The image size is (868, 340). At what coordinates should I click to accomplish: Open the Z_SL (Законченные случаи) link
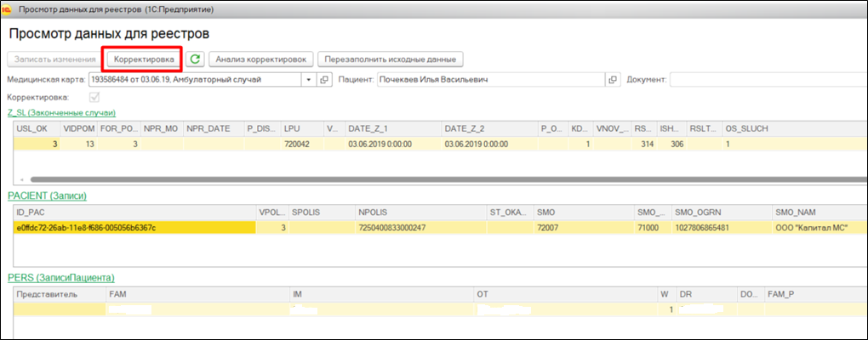click(60, 112)
